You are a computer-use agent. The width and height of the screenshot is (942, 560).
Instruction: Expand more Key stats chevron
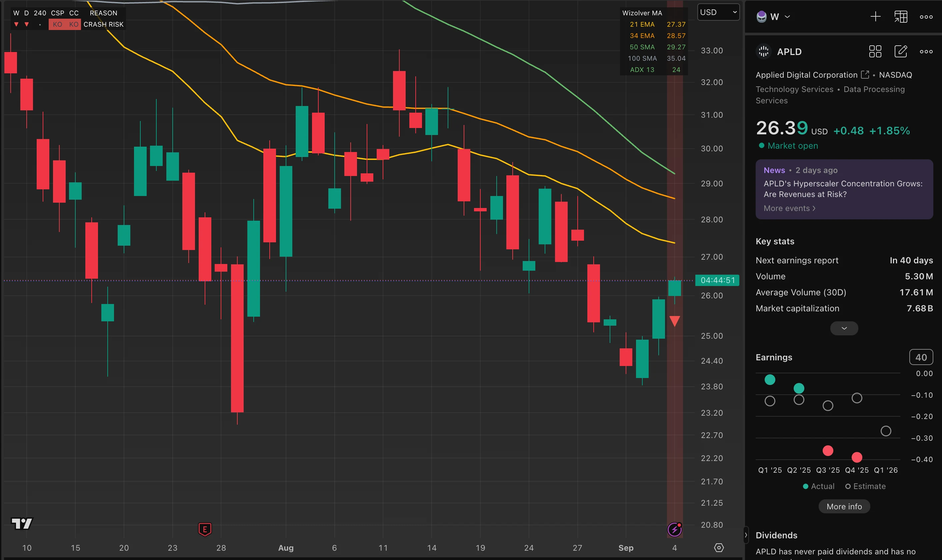pyautogui.click(x=844, y=328)
